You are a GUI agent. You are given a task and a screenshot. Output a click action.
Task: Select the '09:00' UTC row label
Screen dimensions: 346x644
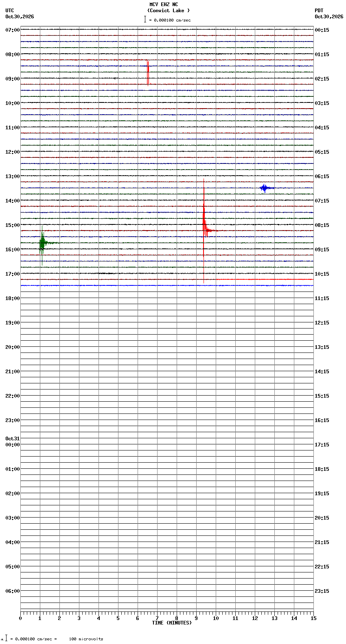click(x=13, y=79)
